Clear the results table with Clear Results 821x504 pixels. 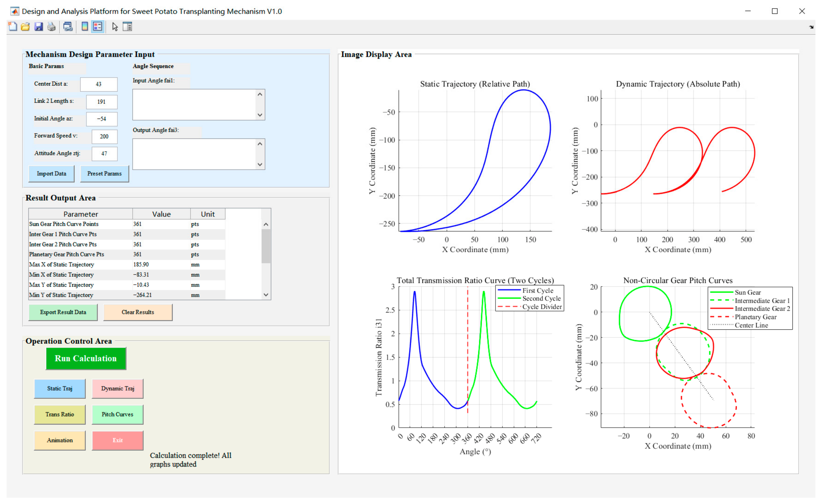[138, 312]
